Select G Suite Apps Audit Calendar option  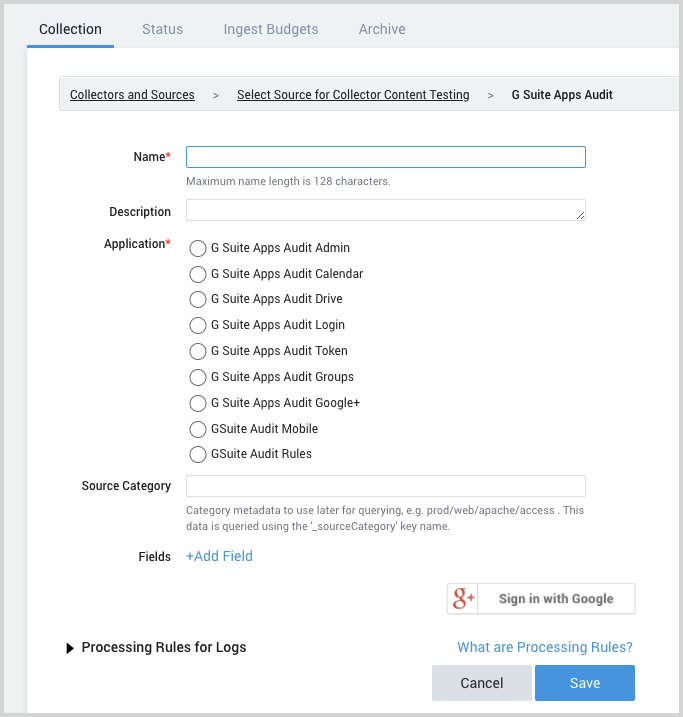point(198,274)
